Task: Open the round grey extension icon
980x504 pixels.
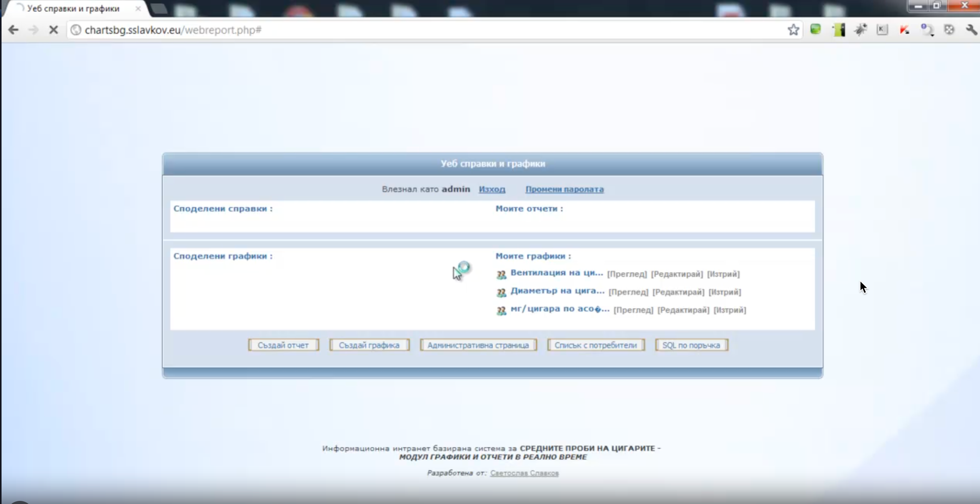Action: click(x=949, y=30)
